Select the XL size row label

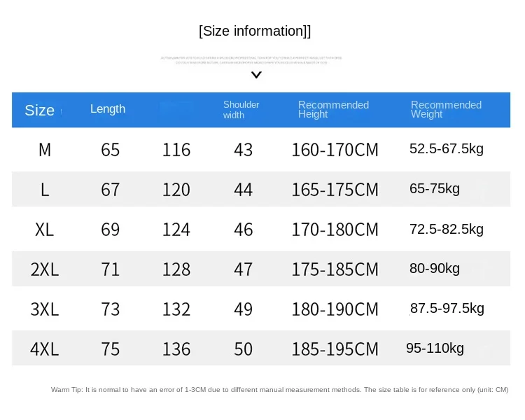click(x=45, y=230)
